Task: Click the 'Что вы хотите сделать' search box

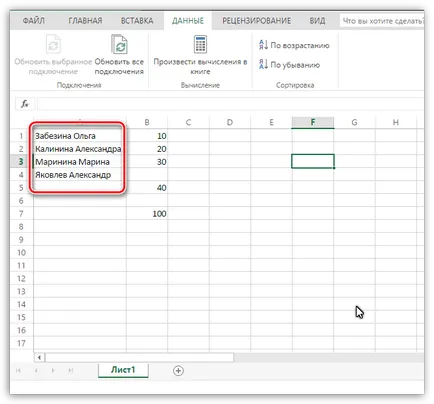Action: coord(382,21)
